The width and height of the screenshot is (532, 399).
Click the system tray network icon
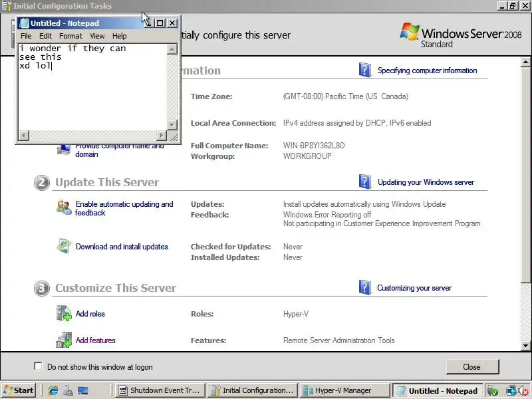point(511,391)
